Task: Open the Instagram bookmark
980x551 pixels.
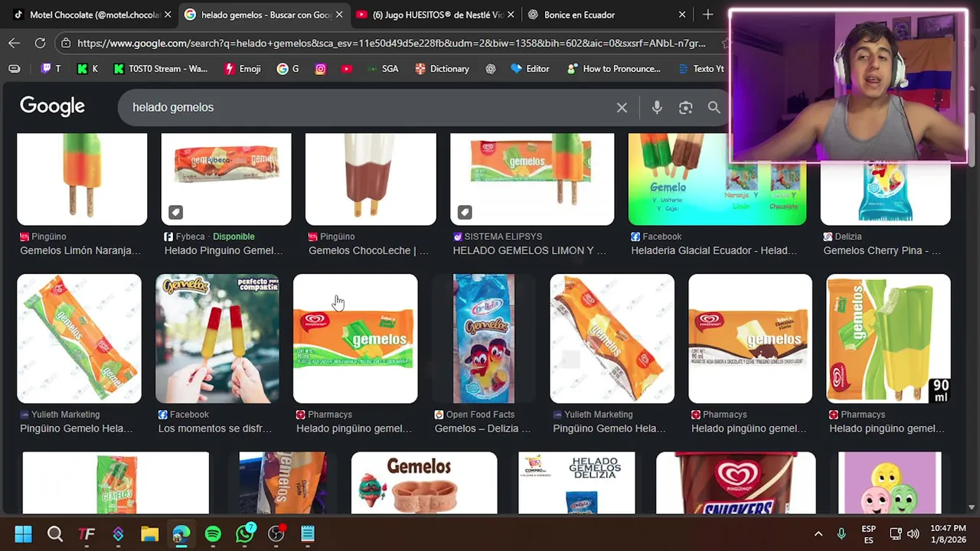Action: (x=321, y=69)
